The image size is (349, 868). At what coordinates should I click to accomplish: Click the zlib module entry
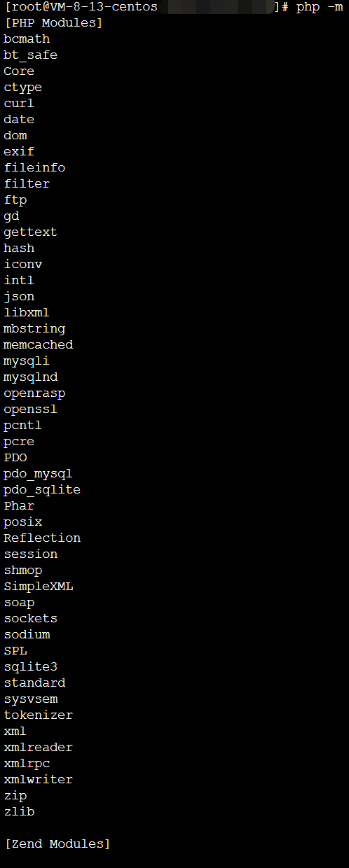(x=19, y=812)
